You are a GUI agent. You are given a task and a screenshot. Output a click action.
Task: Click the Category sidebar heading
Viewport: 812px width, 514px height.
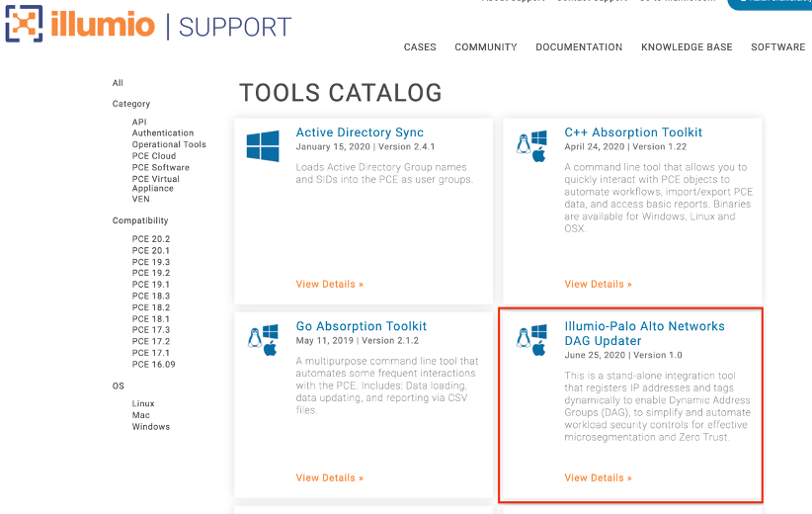pos(131,104)
